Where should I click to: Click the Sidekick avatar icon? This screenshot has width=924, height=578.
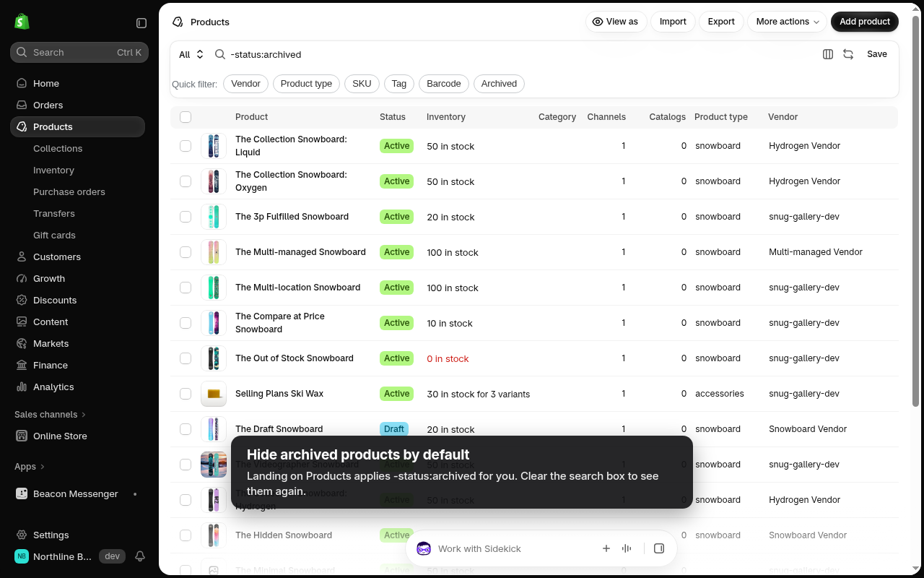[x=424, y=549]
